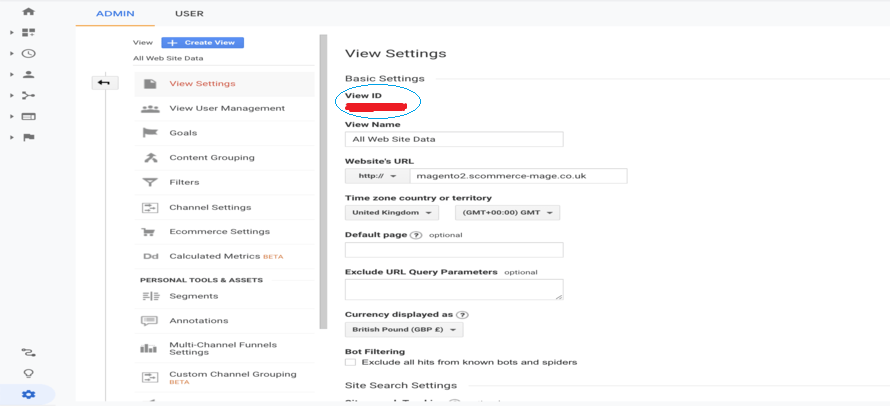
Task: Click the Calculated Metrics Dd icon
Action: pos(150,257)
